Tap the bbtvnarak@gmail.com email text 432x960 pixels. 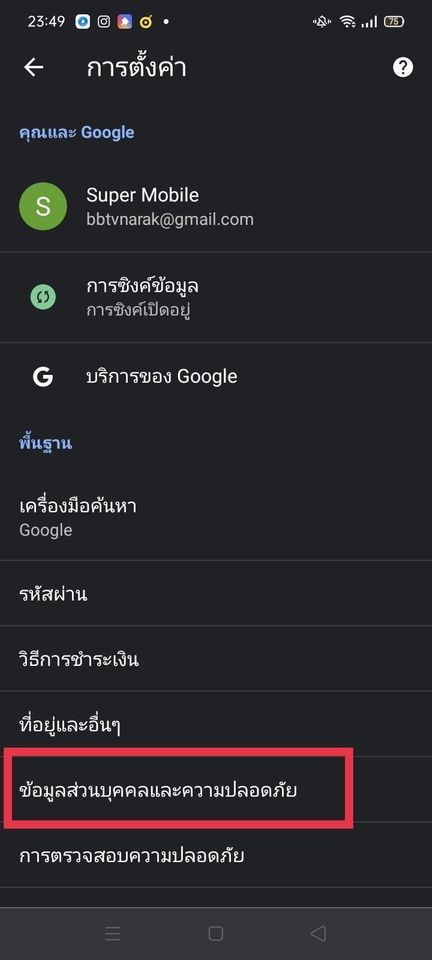click(x=169, y=219)
